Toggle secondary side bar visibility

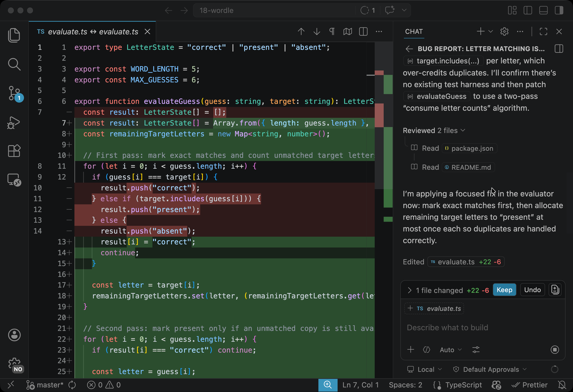(559, 10)
